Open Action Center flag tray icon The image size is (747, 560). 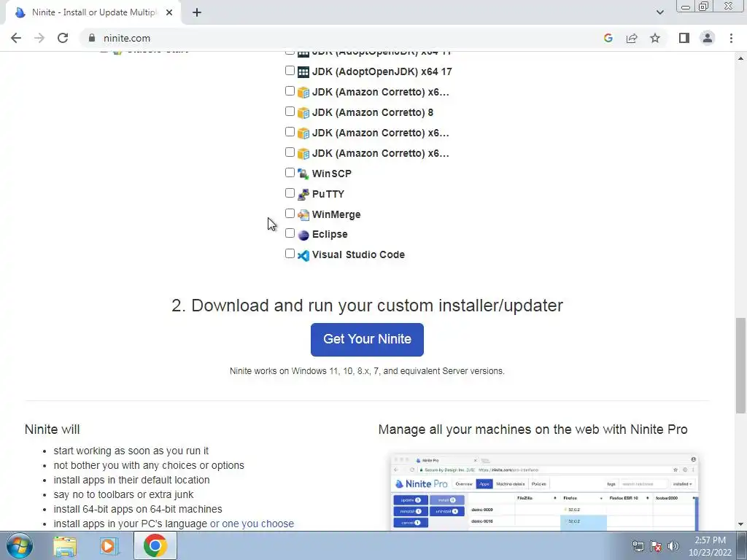[656, 546]
